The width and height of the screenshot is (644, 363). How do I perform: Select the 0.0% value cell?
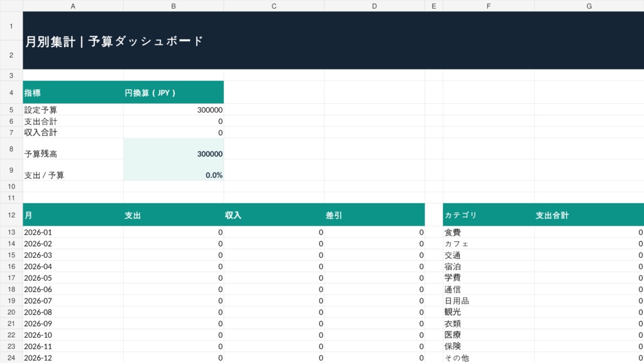pos(174,170)
